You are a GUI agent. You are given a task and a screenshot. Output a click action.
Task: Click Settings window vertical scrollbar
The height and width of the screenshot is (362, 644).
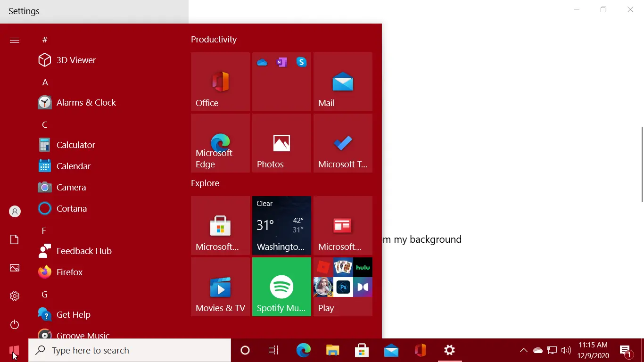tap(642, 165)
